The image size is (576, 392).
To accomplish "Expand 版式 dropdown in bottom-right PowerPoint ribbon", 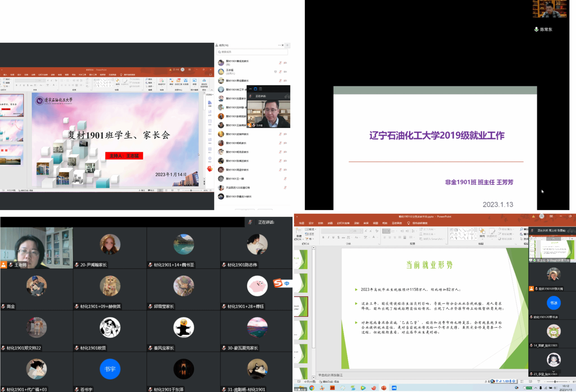I will point(311,229).
